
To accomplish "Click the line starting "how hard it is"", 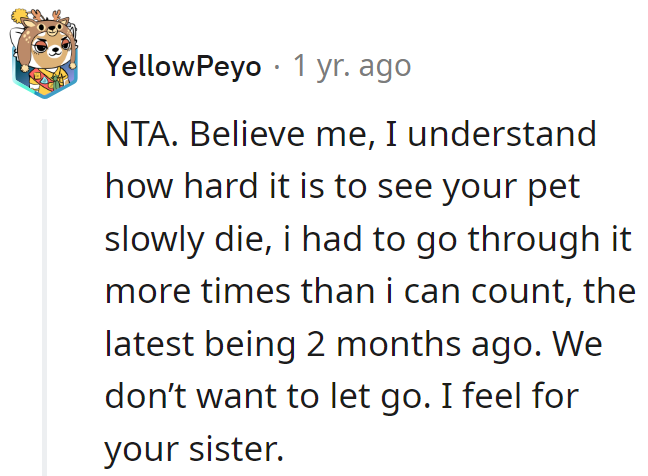I will pyautogui.click(x=343, y=188).
